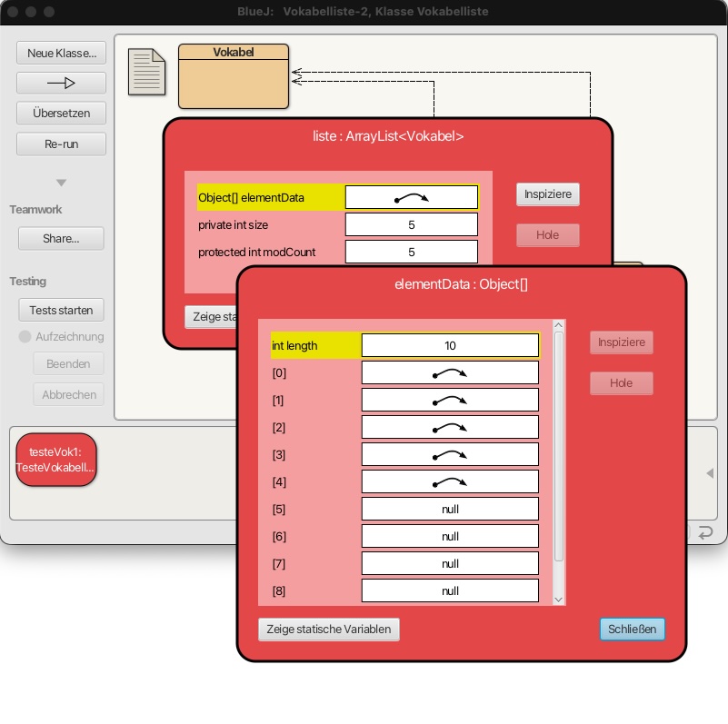Select the testeVok1 object on the bench

(x=55, y=460)
